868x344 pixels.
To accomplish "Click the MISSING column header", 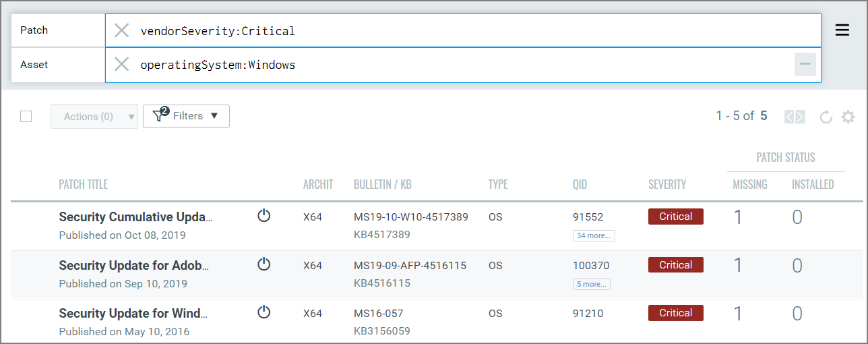I will tap(750, 184).
